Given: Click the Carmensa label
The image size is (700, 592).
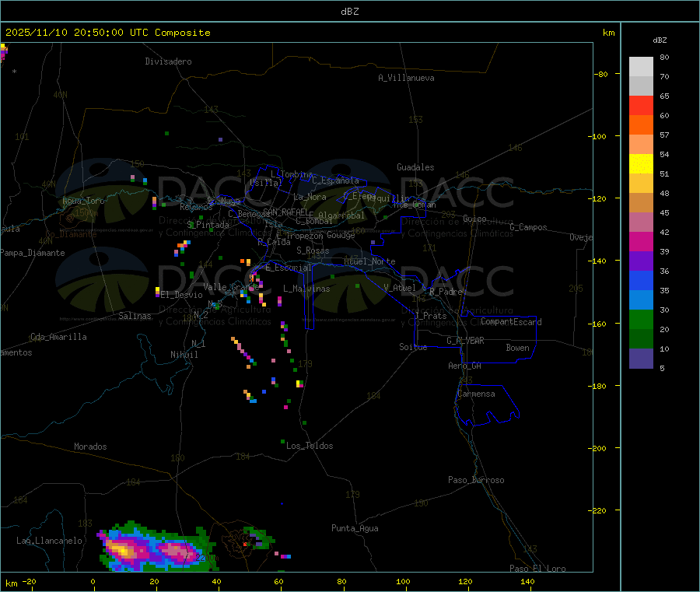Looking at the screenshot, I should (x=476, y=394).
